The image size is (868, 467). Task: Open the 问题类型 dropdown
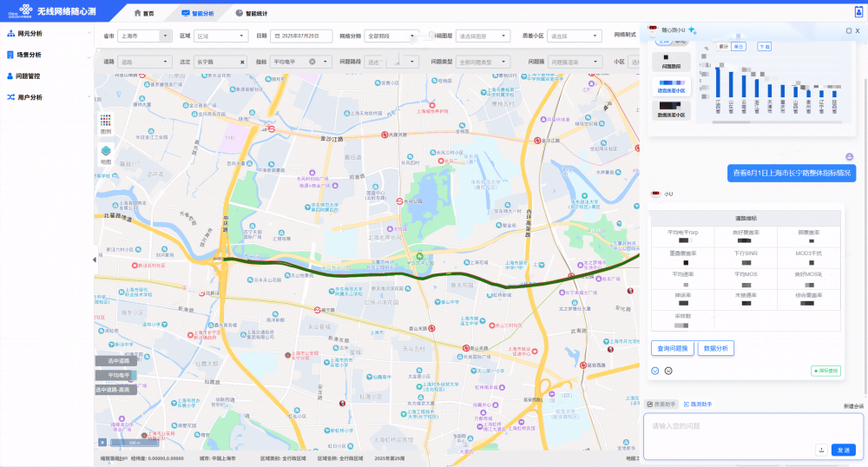pos(483,62)
